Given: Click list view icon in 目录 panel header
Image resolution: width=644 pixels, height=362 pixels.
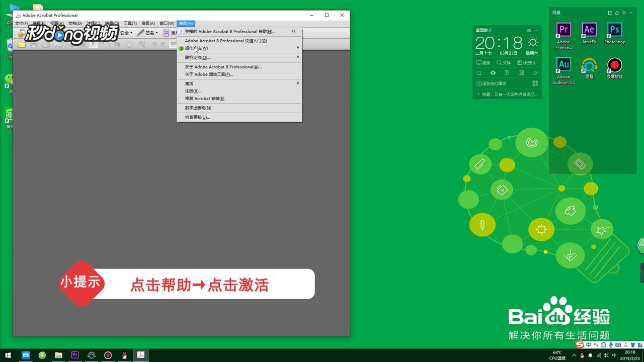Looking at the screenshot, I should coord(610,13).
